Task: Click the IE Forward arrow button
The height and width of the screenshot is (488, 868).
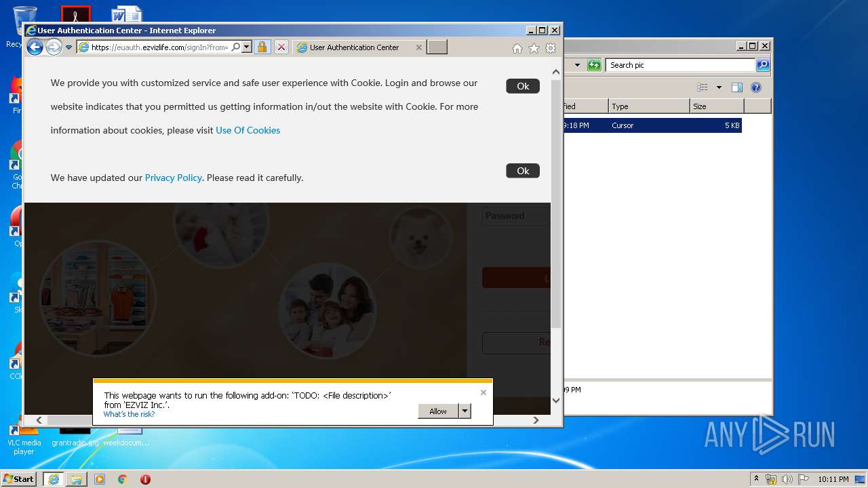Action: (54, 47)
